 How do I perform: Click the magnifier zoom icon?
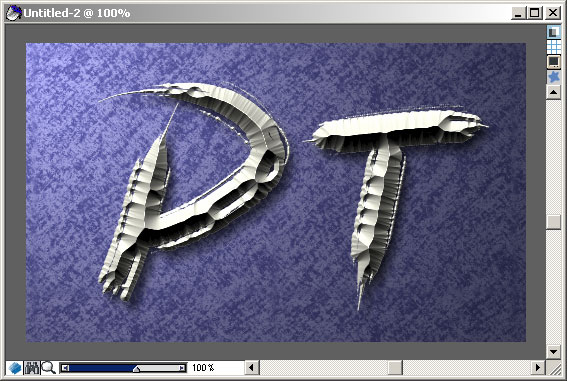[48, 368]
